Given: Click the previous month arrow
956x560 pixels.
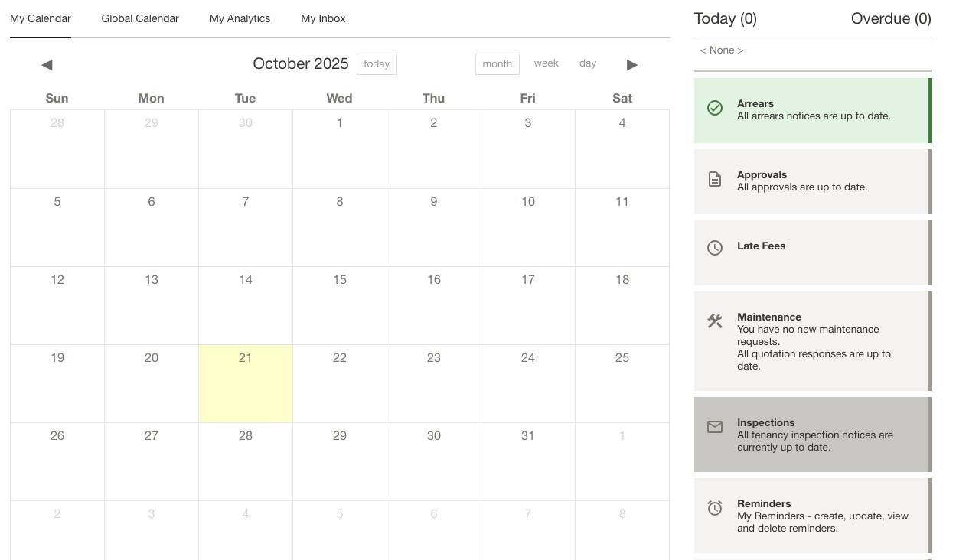Looking at the screenshot, I should (x=47, y=64).
